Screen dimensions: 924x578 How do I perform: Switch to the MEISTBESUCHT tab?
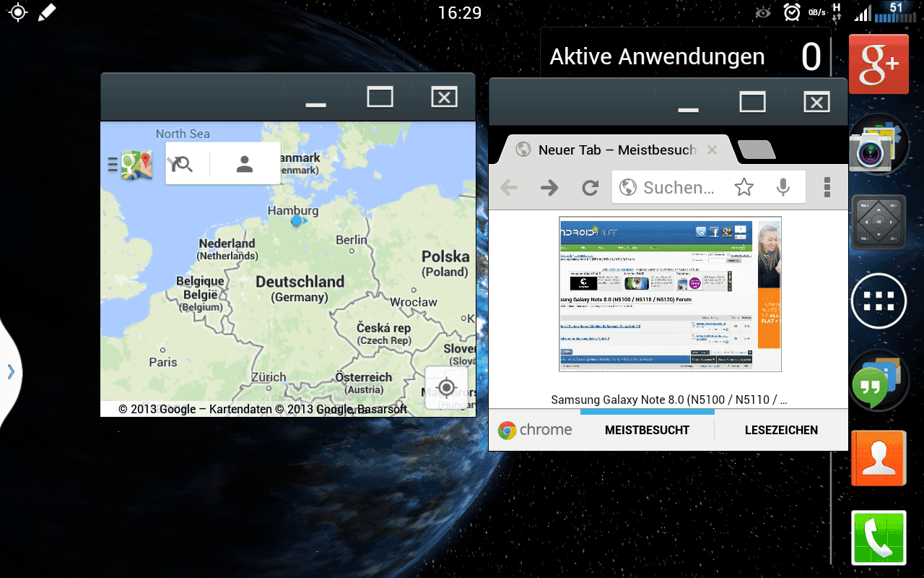pos(647,430)
